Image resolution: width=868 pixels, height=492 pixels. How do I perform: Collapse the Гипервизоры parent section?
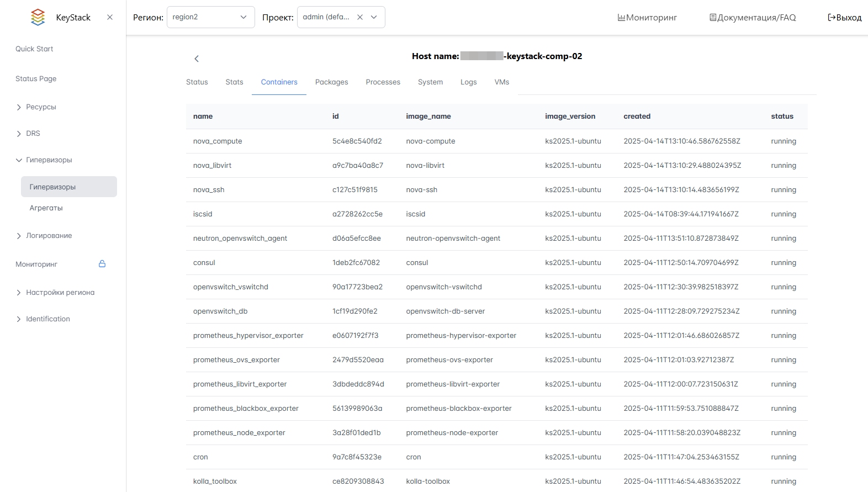[49, 160]
